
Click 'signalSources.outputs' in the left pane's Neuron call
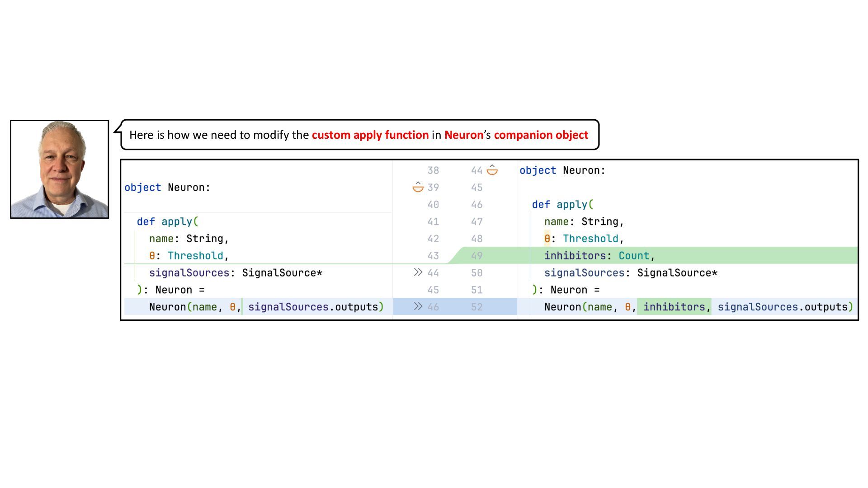tap(312, 307)
